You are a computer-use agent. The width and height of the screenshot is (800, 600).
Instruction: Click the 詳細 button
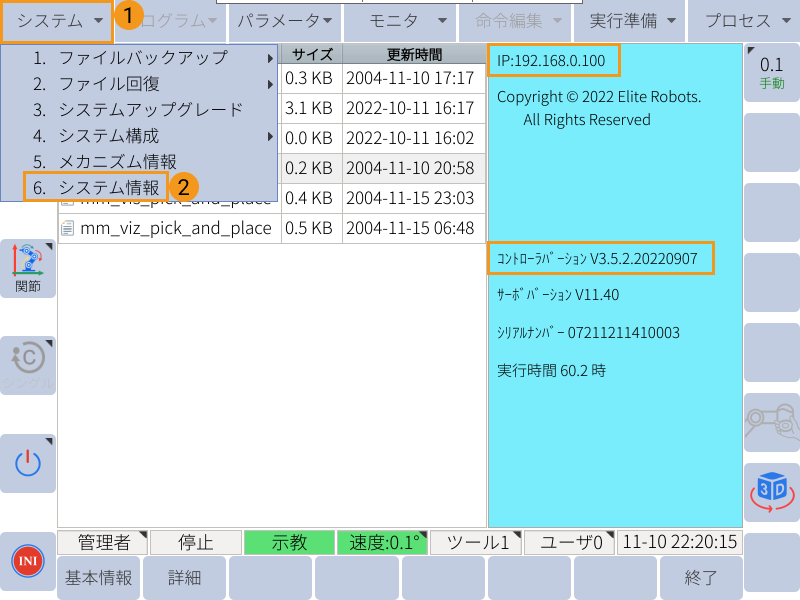pos(185,578)
